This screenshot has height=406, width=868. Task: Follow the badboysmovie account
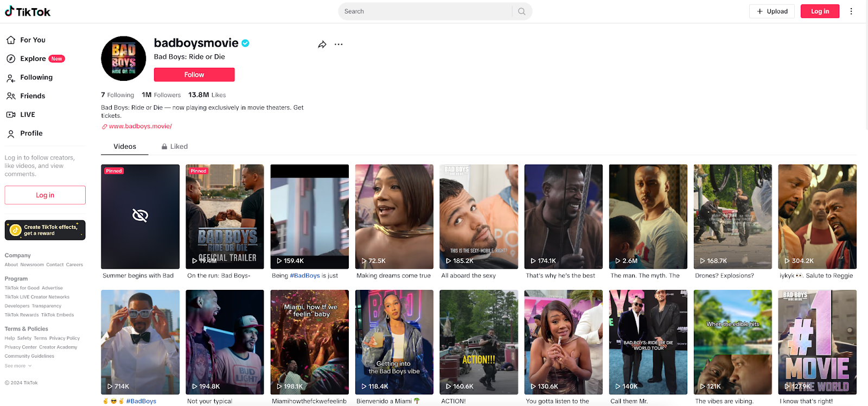click(194, 75)
